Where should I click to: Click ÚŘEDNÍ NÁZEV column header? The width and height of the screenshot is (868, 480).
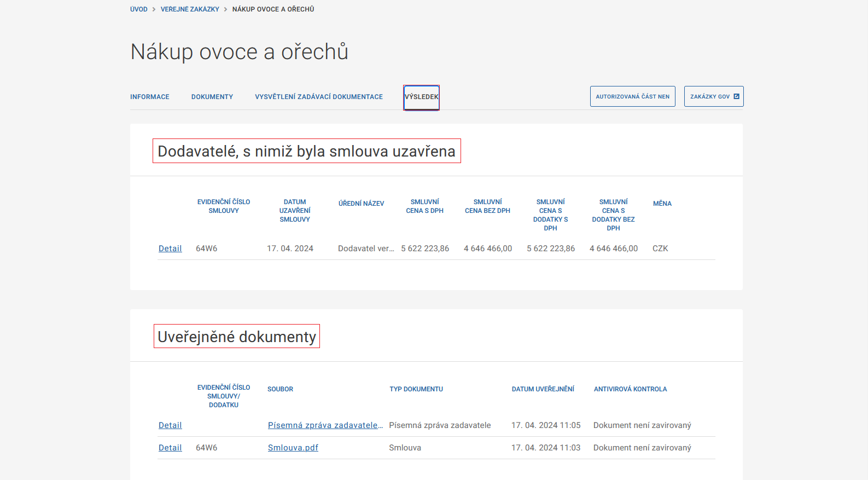click(361, 204)
